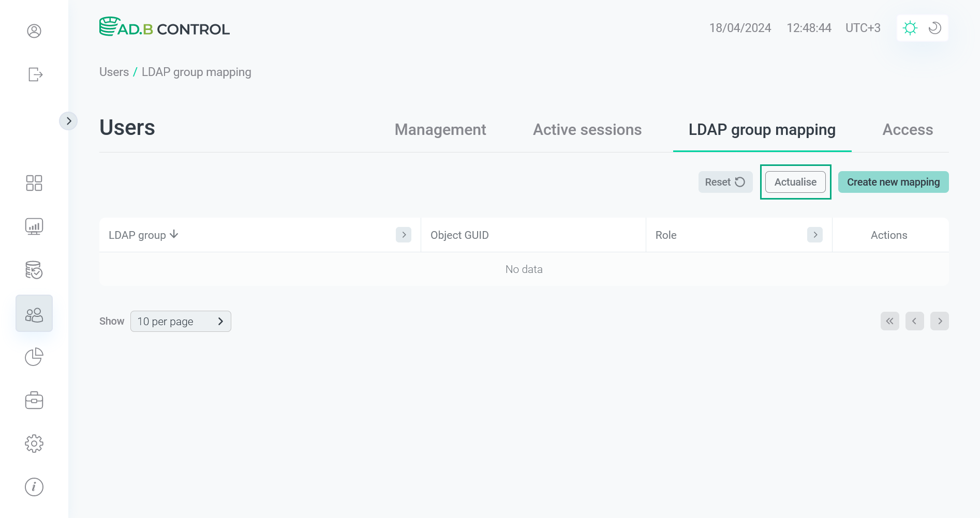980x518 pixels.
Task: Click the Users breadcrumb link
Action: pyautogui.click(x=114, y=72)
